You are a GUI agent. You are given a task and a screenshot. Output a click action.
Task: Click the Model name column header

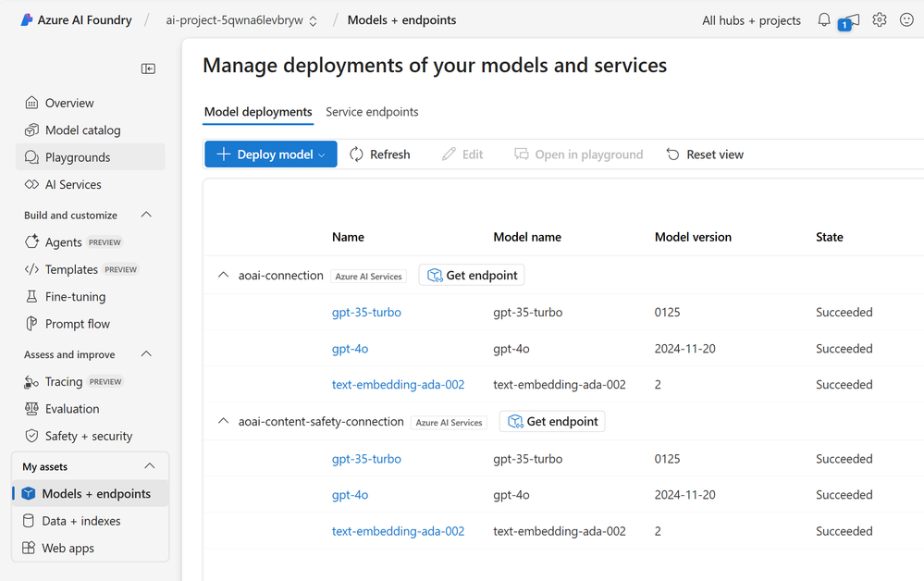tap(527, 237)
